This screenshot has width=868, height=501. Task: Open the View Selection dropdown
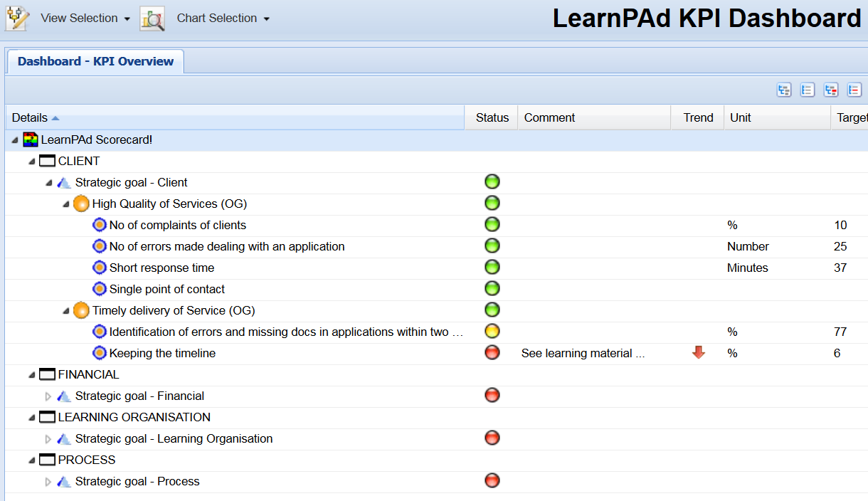pyautogui.click(x=85, y=19)
